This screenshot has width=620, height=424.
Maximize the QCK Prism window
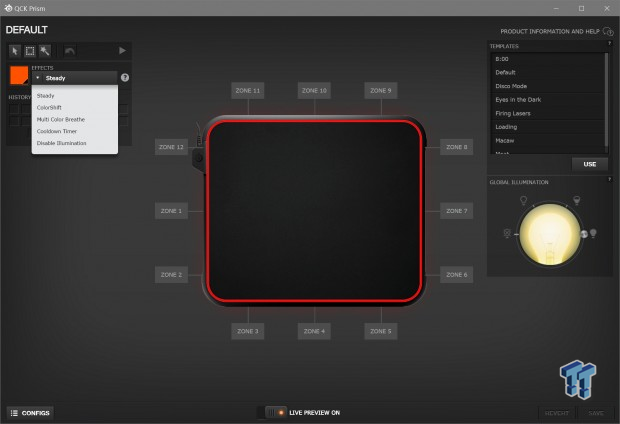(581, 8)
